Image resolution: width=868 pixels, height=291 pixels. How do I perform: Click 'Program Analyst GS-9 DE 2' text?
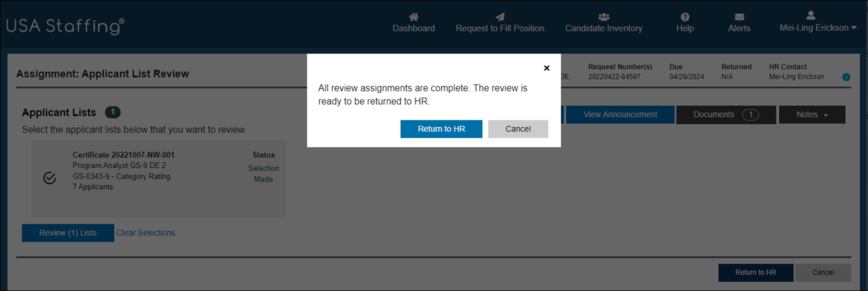[119, 165]
